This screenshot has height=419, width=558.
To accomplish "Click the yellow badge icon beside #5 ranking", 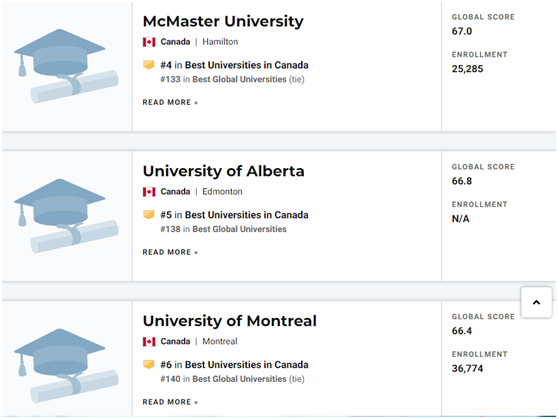I will 148,214.
